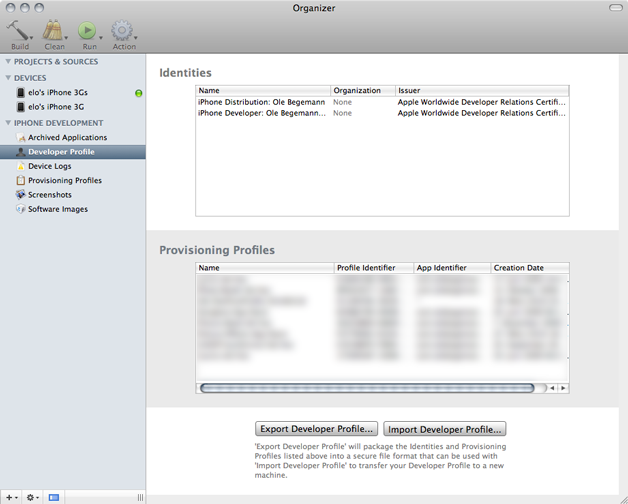628x504 pixels.
Task: Click Import Developer Profile button
Action: pyautogui.click(x=445, y=428)
